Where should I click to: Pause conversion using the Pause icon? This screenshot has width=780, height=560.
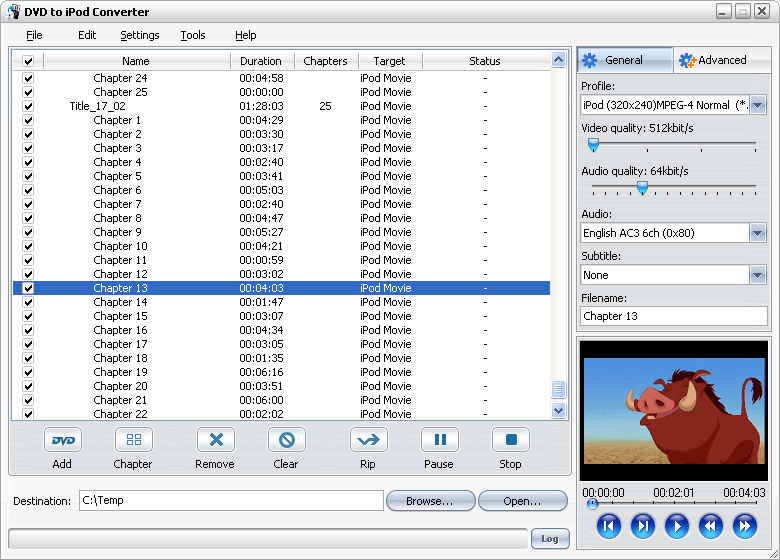click(x=439, y=440)
